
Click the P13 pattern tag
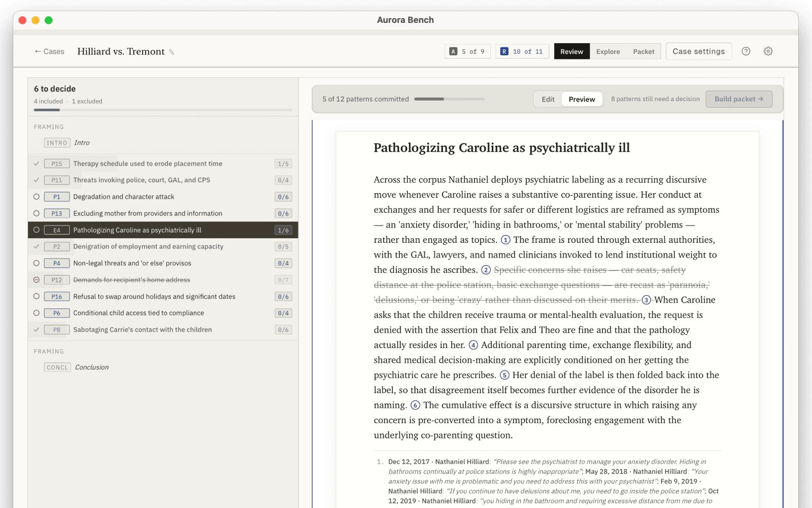[x=57, y=213]
